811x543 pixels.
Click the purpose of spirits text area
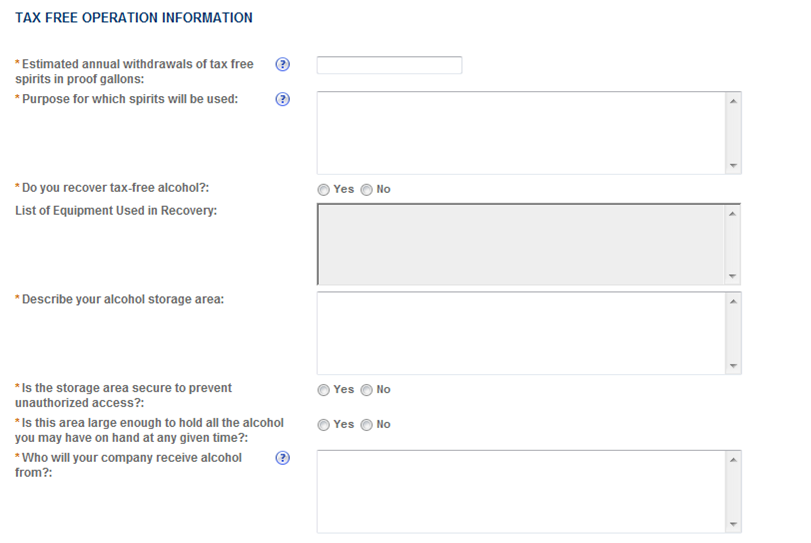coord(520,133)
